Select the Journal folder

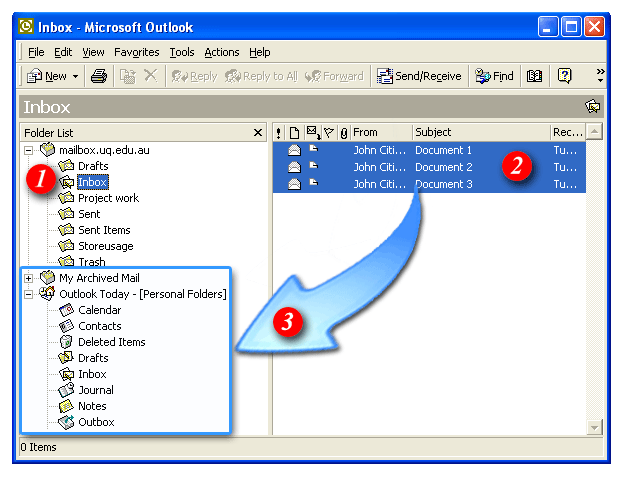[96, 390]
